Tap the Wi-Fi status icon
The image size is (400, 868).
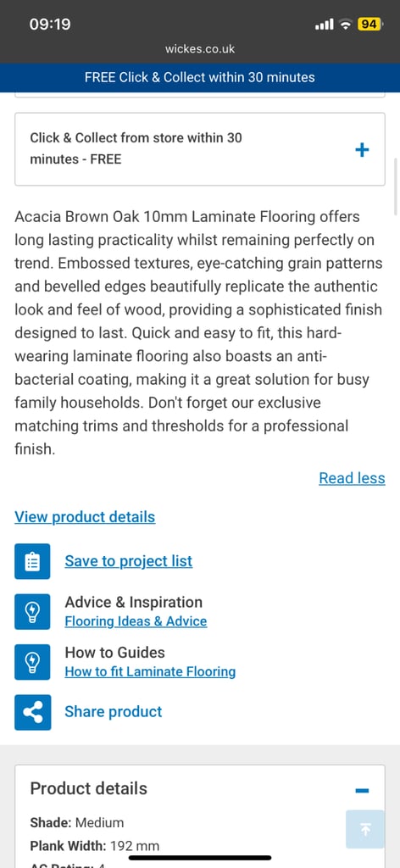(346, 25)
